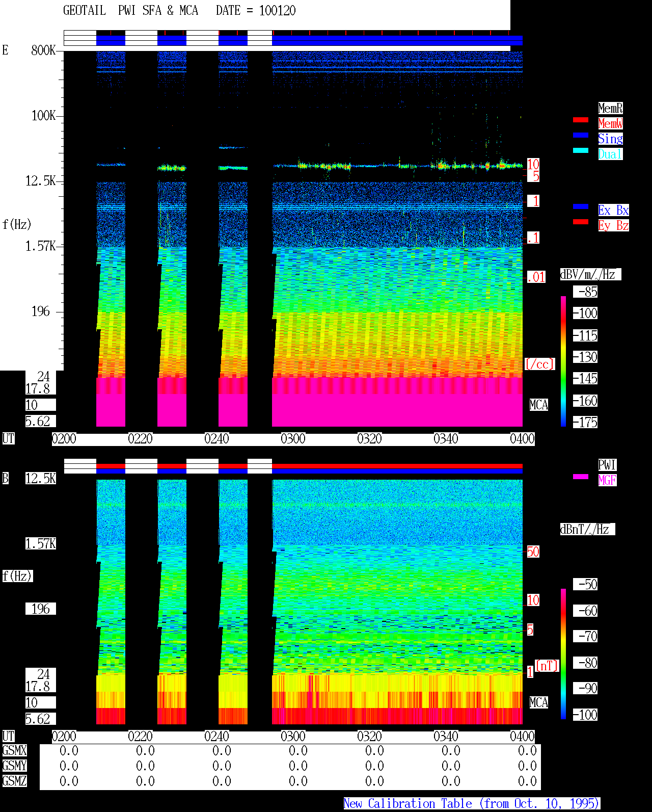Click the red Ey Bz legend swatch
Viewport: 652px width, 812px height.
pyautogui.click(x=581, y=222)
